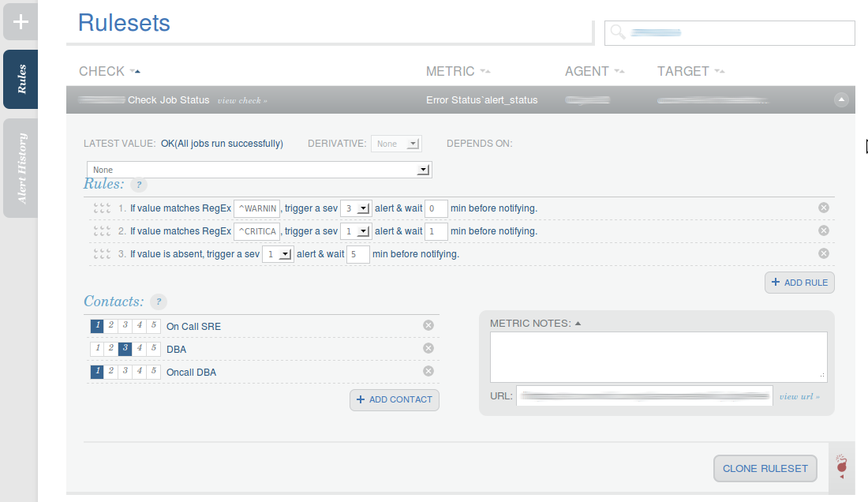
Task: Click the plus icon in the left sidebar
Action: (20, 21)
